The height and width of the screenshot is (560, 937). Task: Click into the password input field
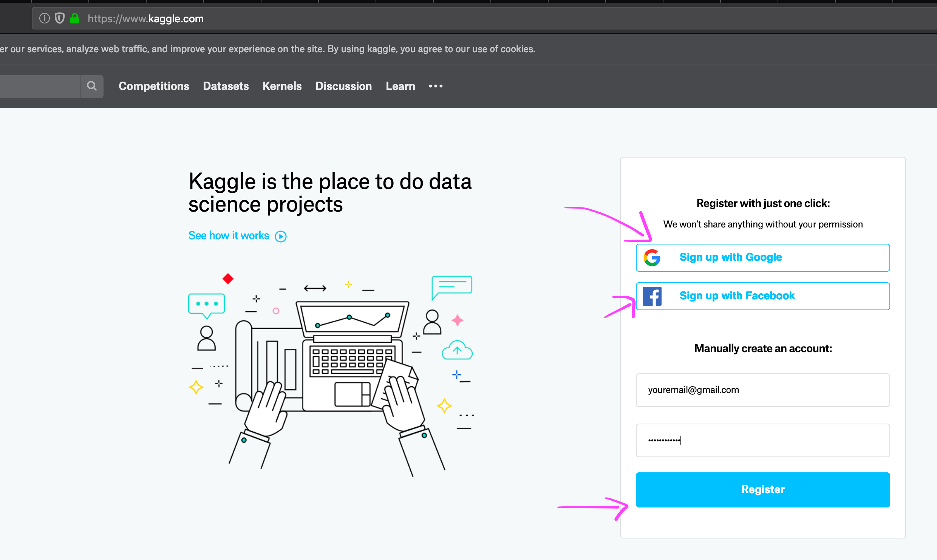763,440
